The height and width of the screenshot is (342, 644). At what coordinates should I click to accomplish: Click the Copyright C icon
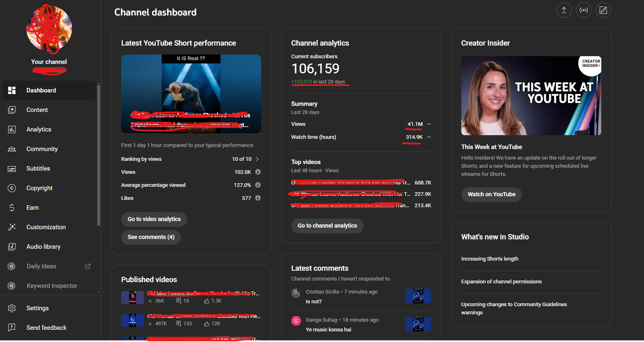click(12, 188)
